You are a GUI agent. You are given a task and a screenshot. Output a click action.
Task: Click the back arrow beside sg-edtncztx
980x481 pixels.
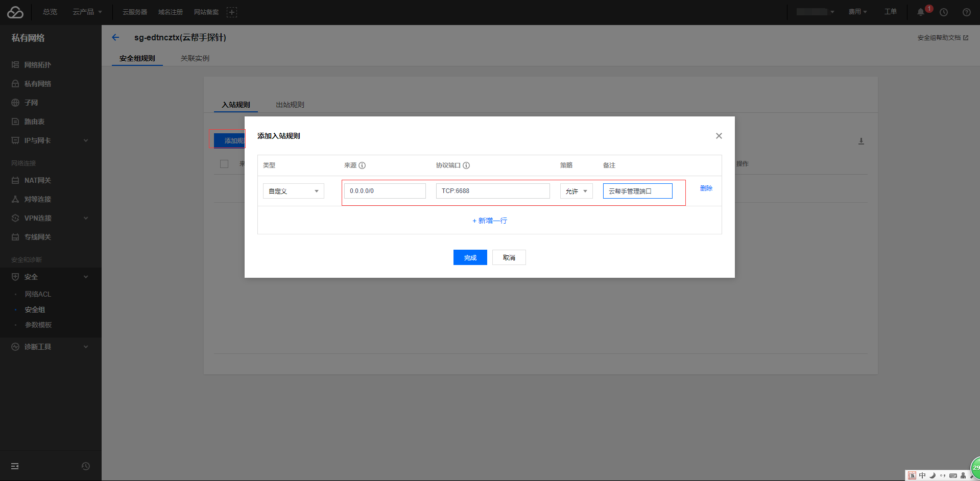coord(115,37)
